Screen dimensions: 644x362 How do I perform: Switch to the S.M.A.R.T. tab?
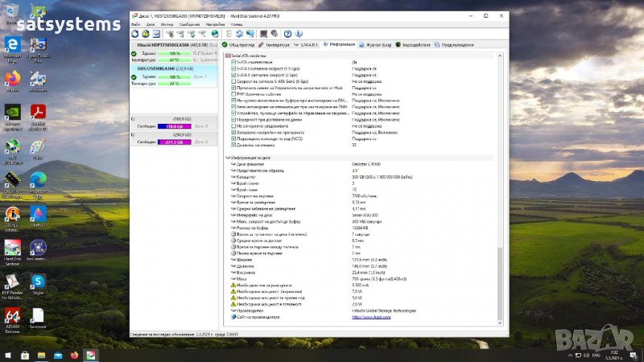[306, 44]
